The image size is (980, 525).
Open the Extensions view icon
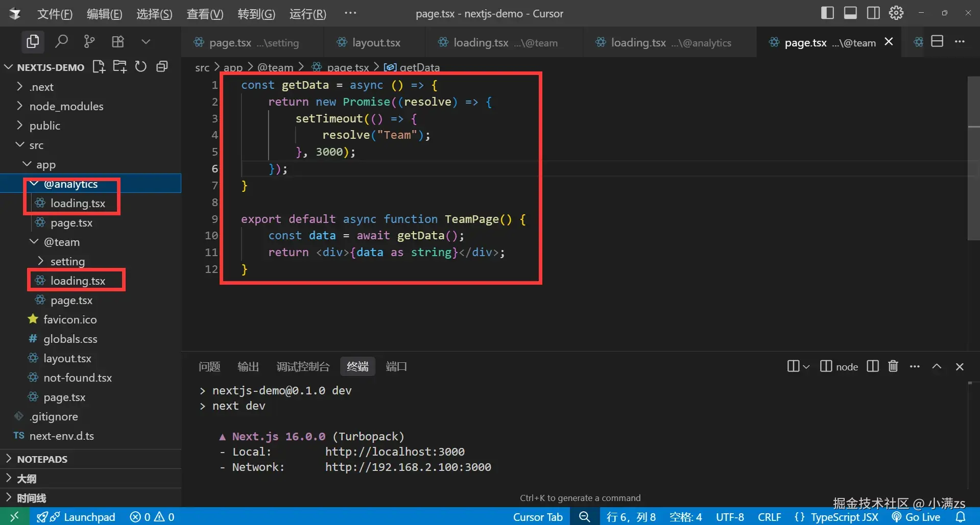(118, 41)
